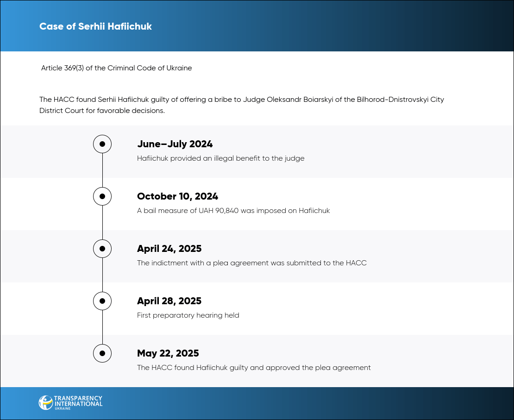
Task: Click the "June–July 2024" date heading
Action: pyautogui.click(x=175, y=144)
